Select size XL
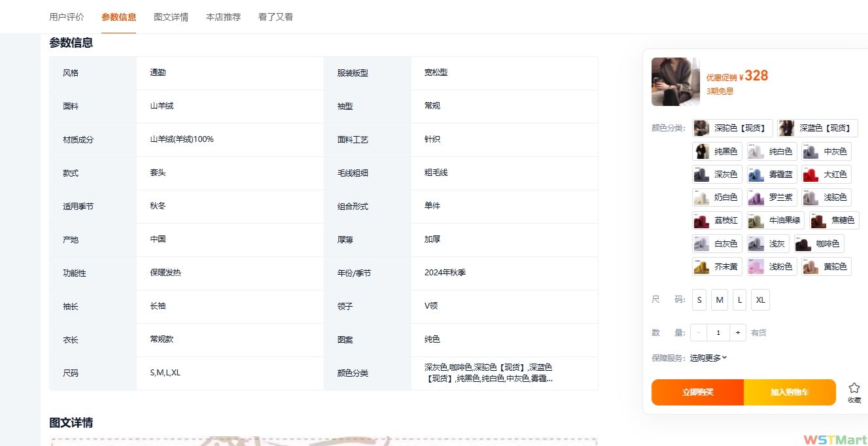Screen dimensions: 868x446 (x=760, y=300)
